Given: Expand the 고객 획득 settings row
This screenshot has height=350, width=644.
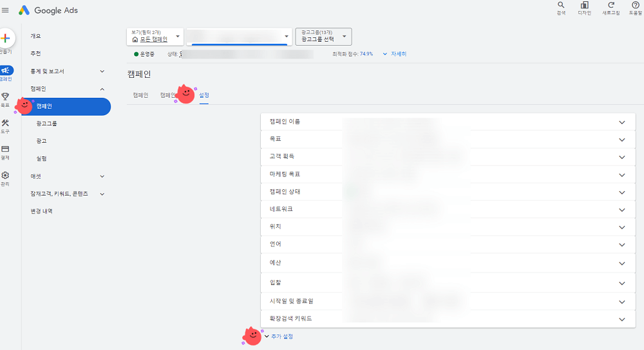Looking at the screenshot, I should tap(448, 157).
